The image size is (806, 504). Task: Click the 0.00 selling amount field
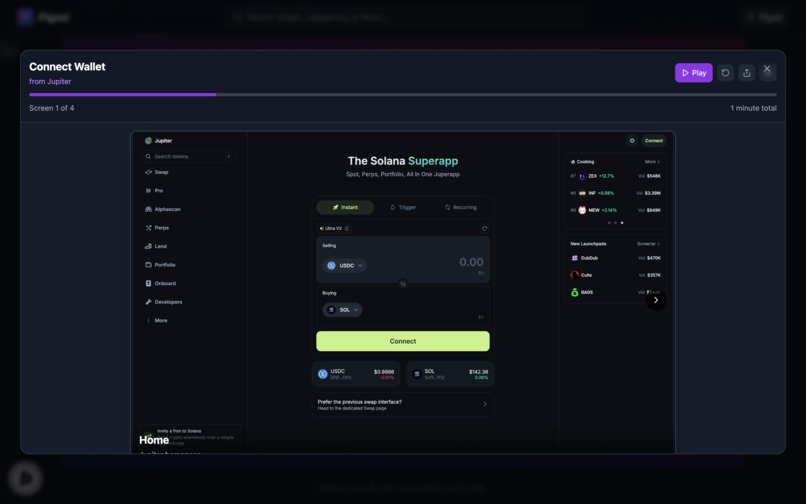pyautogui.click(x=471, y=262)
